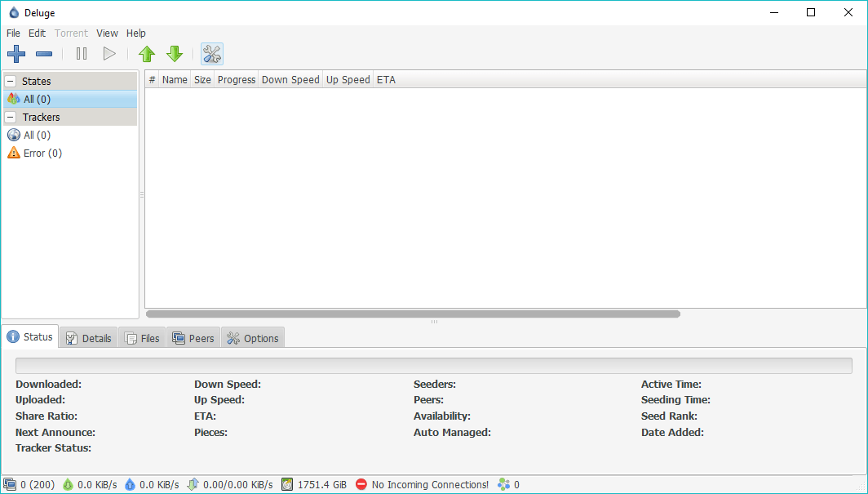Sort torrents by Down Speed column

click(x=290, y=80)
